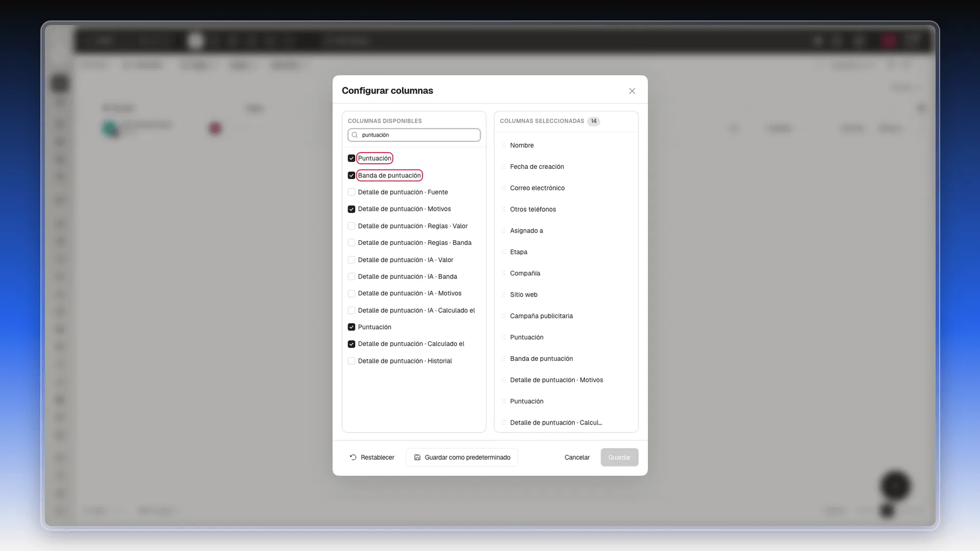Click the 'Etapa' selected column
The image size is (980, 551).
[566, 252]
